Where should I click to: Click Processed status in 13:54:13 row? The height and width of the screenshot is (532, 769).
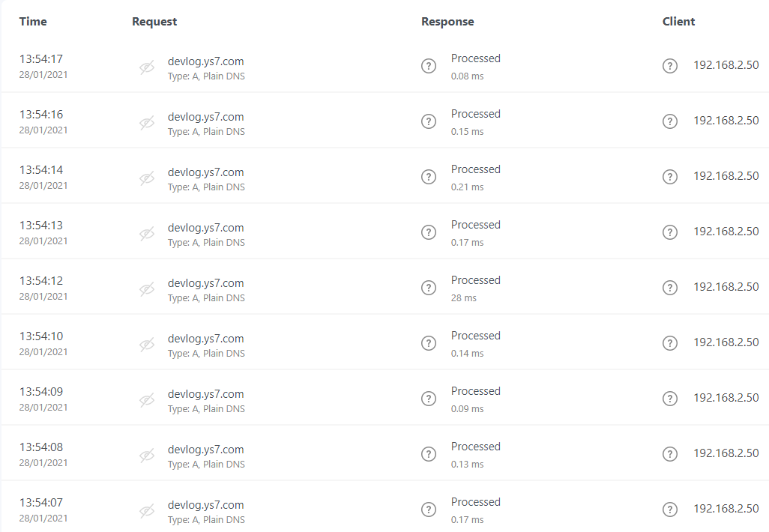pyautogui.click(x=475, y=225)
